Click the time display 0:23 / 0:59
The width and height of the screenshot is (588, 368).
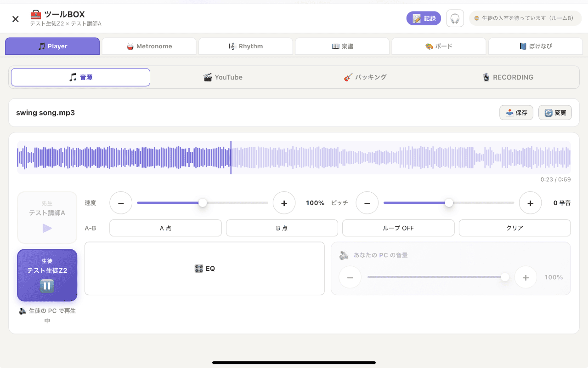(x=555, y=180)
